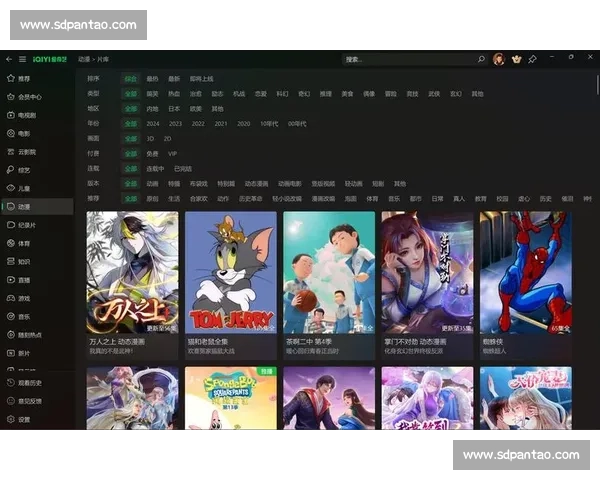600x480 pixels.
Task: Select 免费 in the 付费 filter row
Action: [x=152, y=154]
